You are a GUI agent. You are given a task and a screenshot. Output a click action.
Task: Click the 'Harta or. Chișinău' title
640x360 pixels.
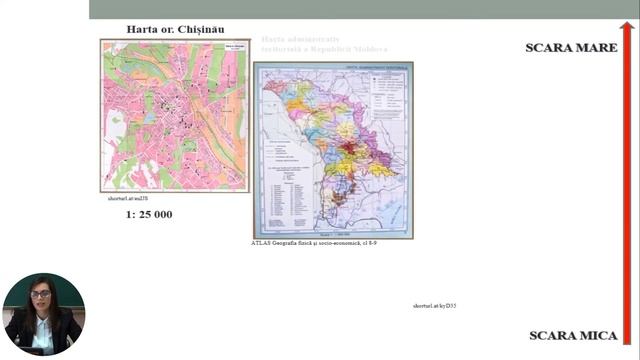[x=175, y=29]
